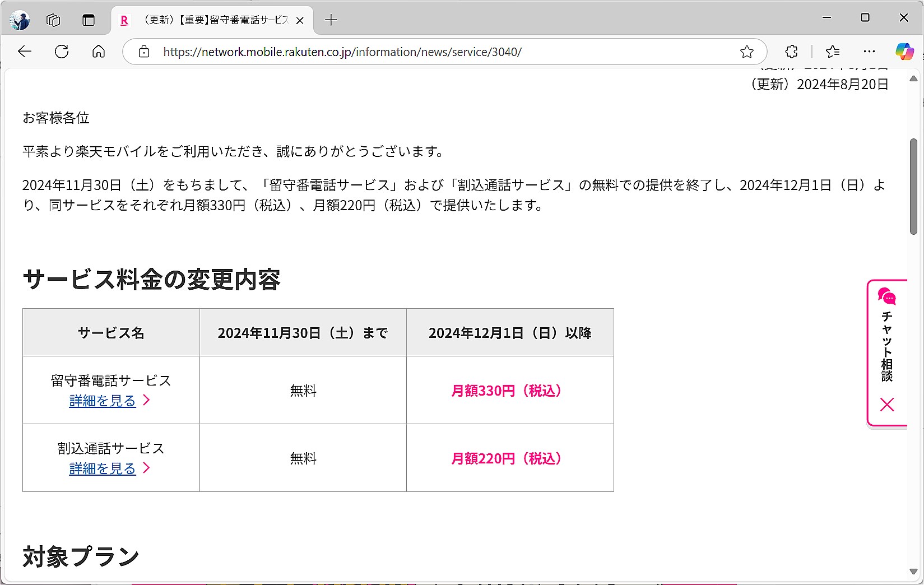Expand 留守番電話サービス details via chevron
Screen dimensions: 924x585
146,401
